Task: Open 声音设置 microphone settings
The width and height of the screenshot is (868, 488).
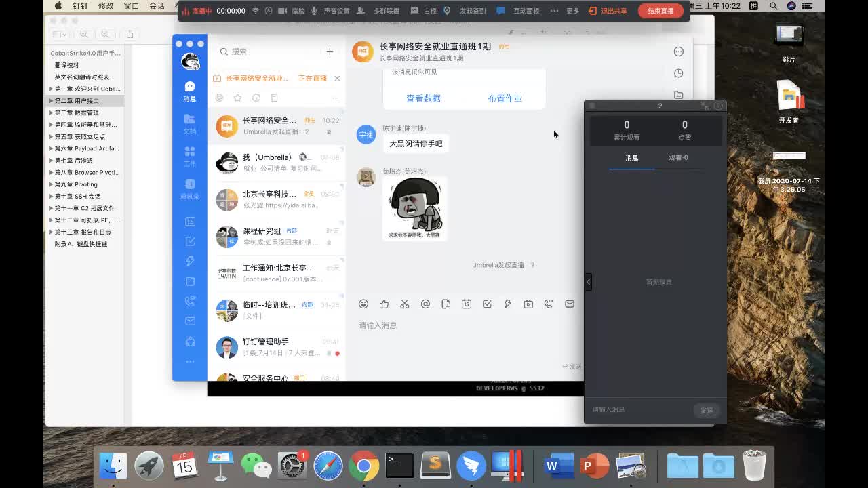Action: tap(330, 11)
